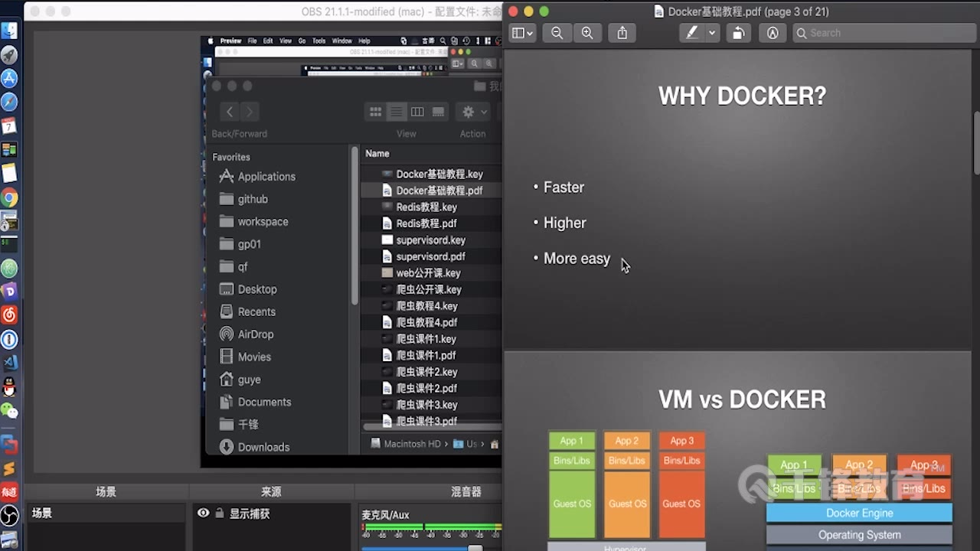Go forward in the captured Finder window
Viewport: 980px width, 551px height.
tap(249, 112)
